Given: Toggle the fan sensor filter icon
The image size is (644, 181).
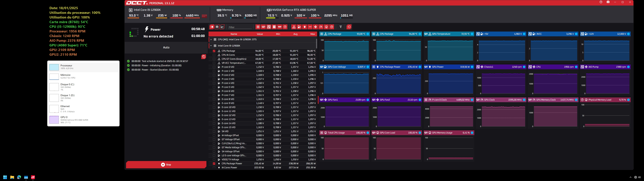Looking at the screenshot, I should [x=315, y=27].
